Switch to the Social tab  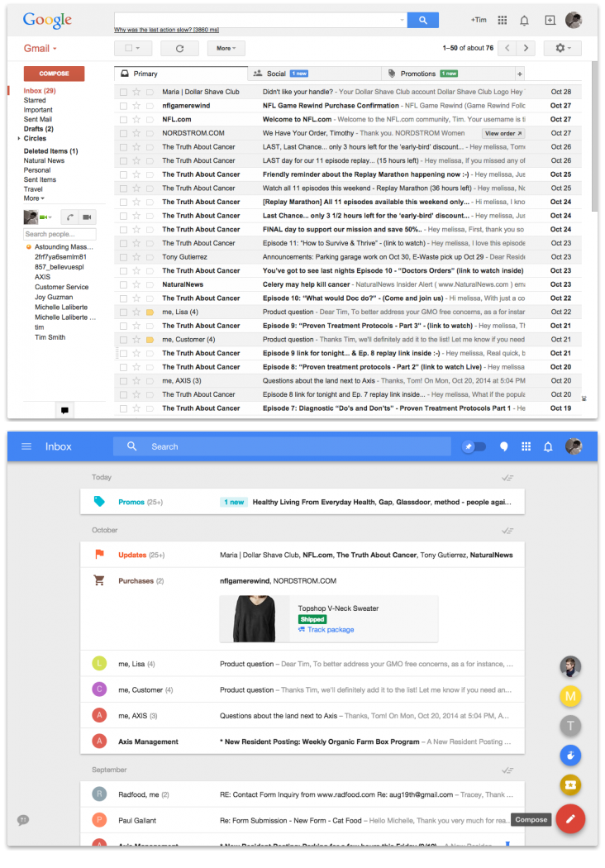coord(279,74)
